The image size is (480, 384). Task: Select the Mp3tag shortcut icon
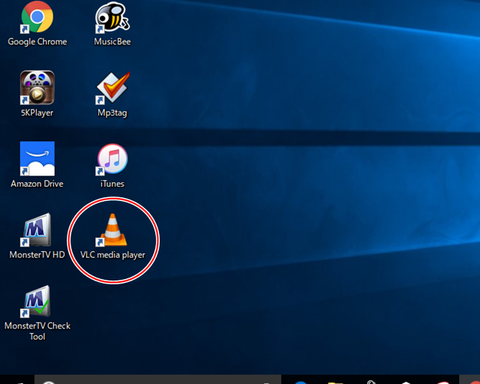tap(113, 88)
